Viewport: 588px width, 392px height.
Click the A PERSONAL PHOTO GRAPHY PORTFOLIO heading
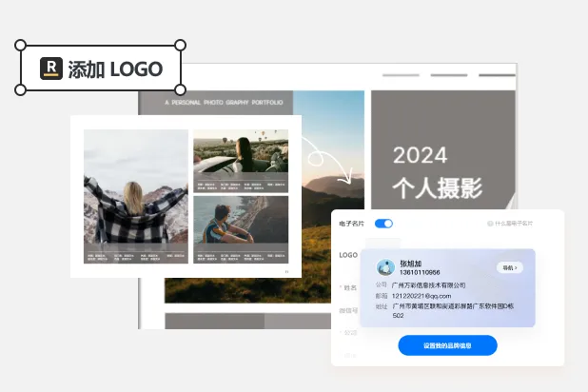click(x=224, y=103)
